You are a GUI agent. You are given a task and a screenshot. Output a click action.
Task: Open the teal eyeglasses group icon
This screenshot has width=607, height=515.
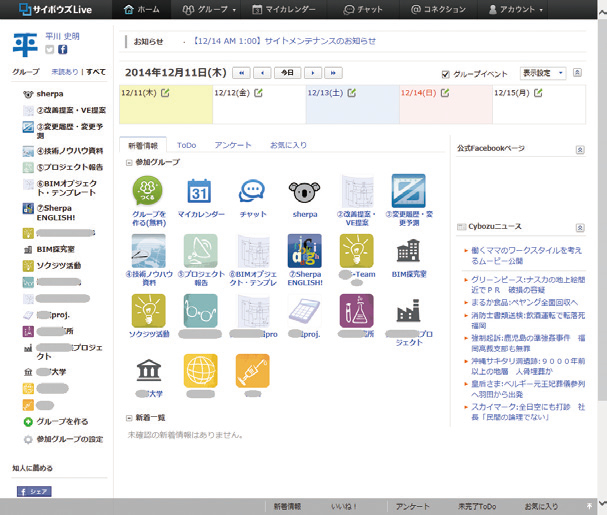click(201, 311)
